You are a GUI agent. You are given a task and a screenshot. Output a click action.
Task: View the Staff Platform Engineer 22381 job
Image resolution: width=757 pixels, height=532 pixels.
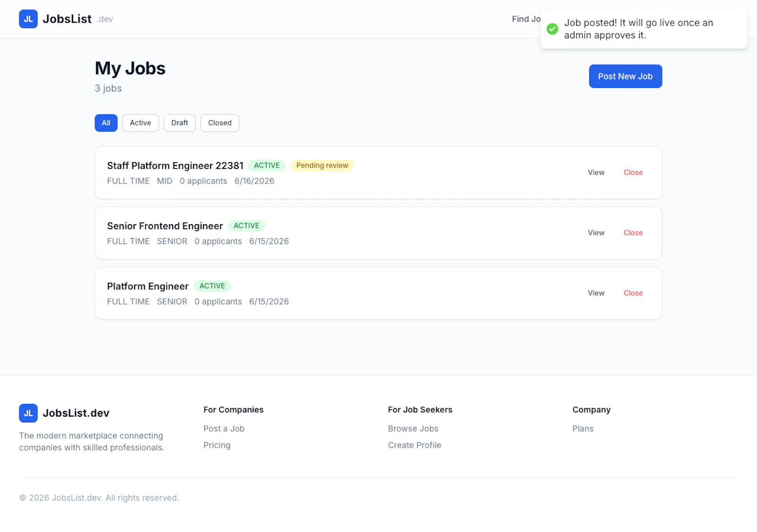(596, 173)
